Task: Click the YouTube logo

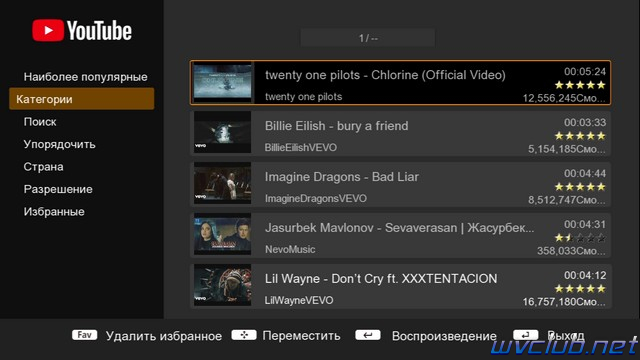Action: click(x=82, y=30)
